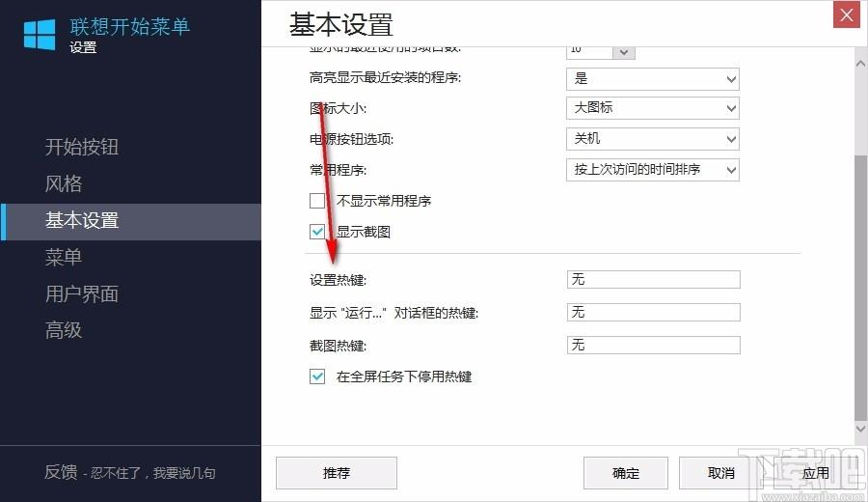Open the 用户界面 section
Image resolution: width=868 pixels, height=502 pixels.
[81, 293]
